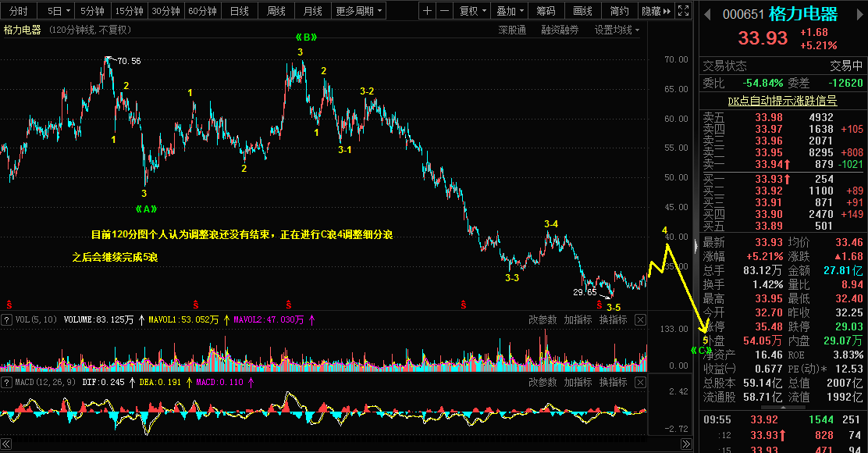Open 深股通 info
The image size is (868, 453).
(512, 30)
